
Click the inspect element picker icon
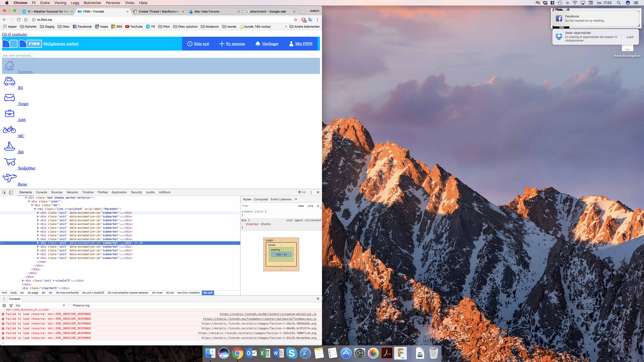click(x=4, y=192)
